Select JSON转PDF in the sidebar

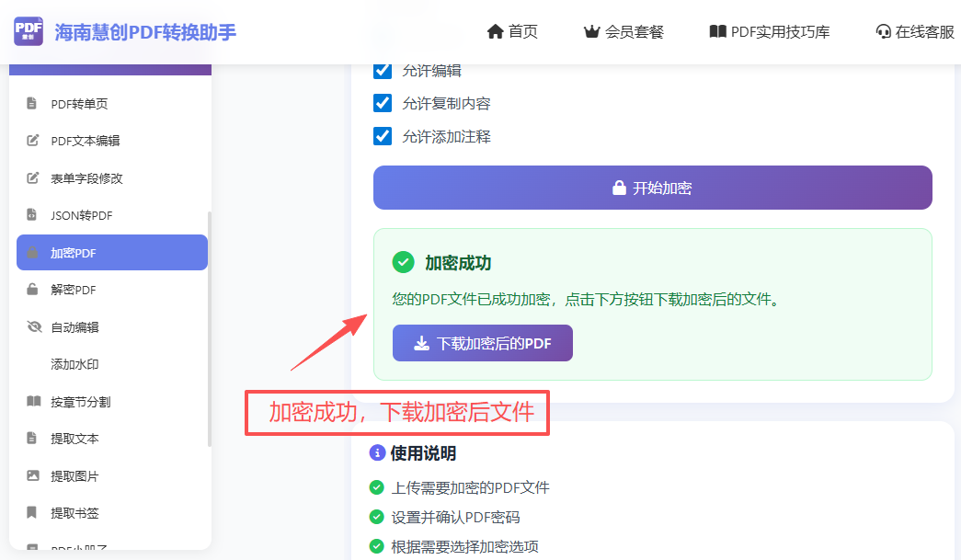point(112,215)
